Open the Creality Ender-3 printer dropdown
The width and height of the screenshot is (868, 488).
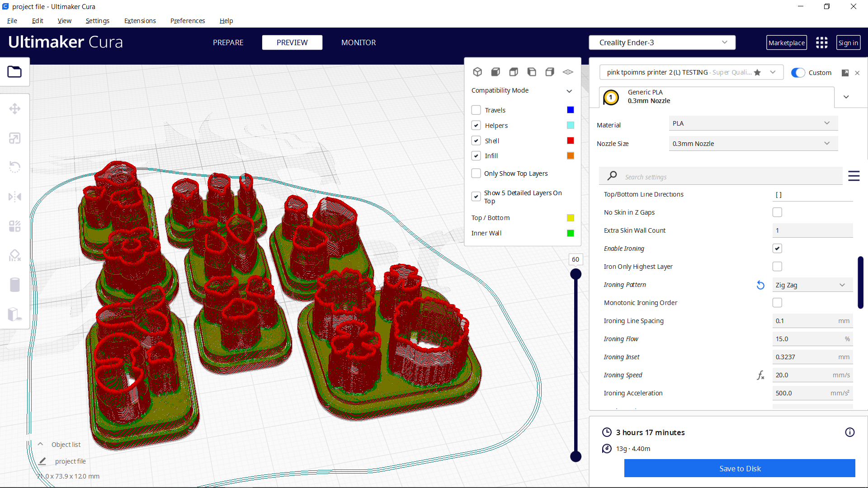661,42
